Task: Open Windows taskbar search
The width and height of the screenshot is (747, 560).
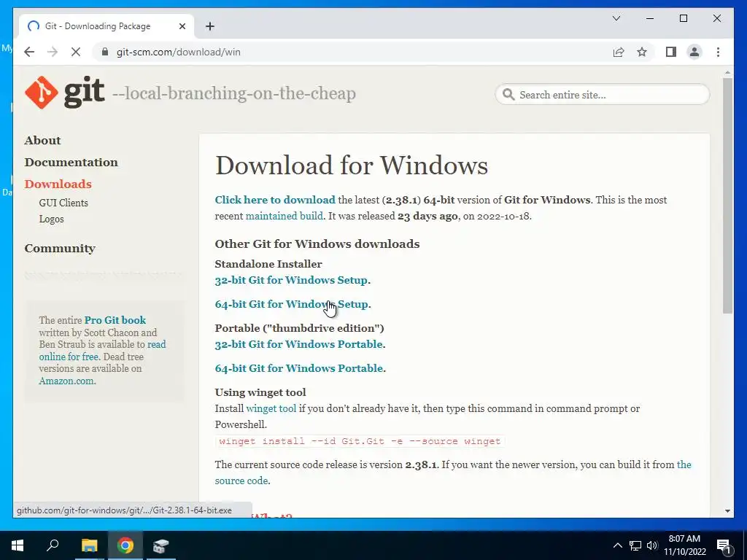Action: coord(53,545)
